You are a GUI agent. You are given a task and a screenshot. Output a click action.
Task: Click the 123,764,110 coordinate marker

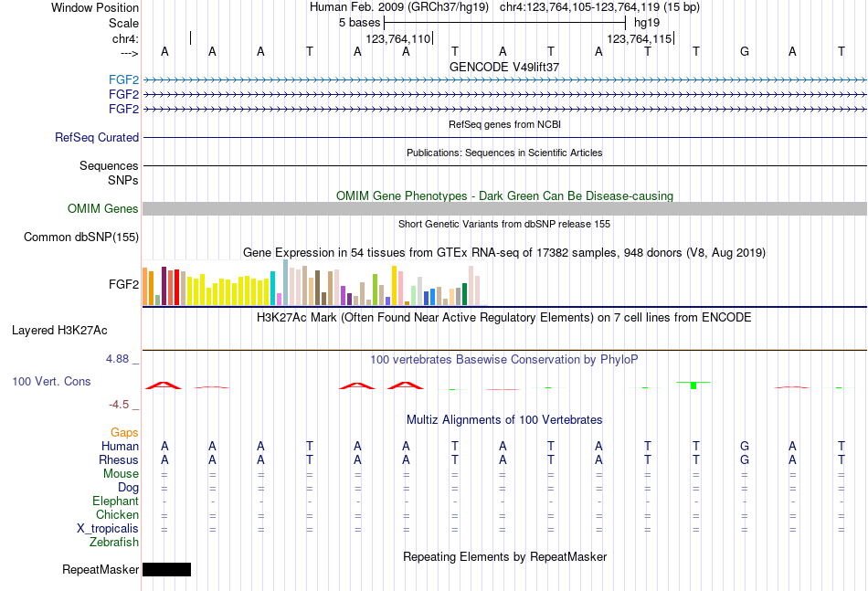click(x=398, y=38)
